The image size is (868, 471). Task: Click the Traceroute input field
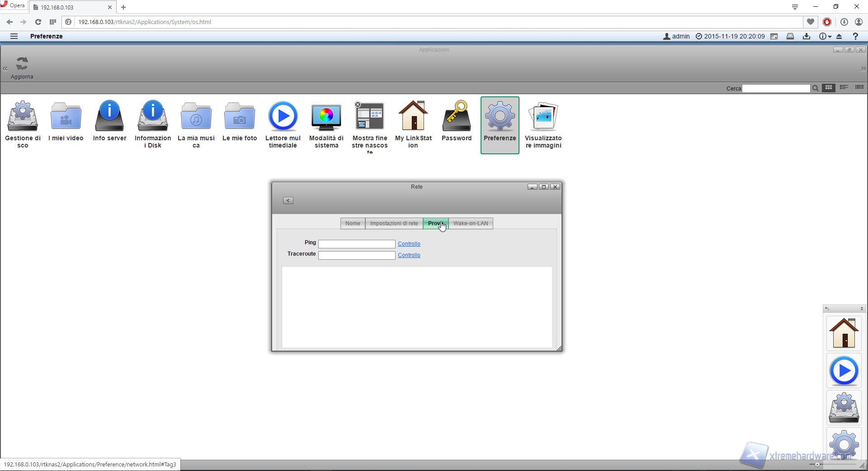tap(357, 256)
